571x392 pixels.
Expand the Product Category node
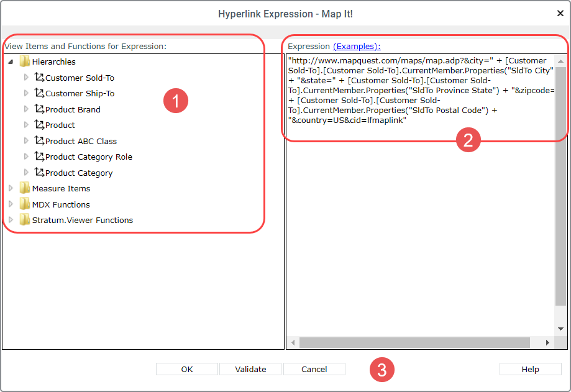tap(26, 173)
